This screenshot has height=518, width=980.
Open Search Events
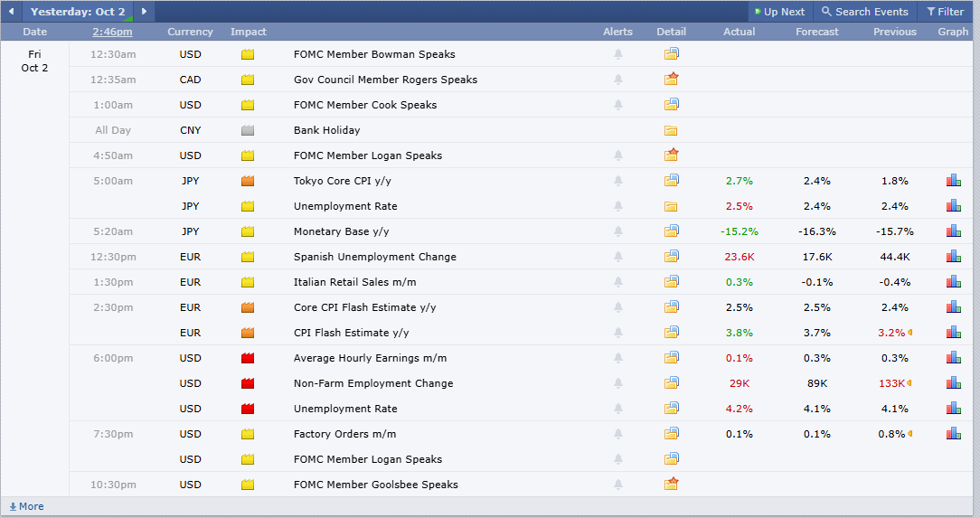pos(864,11)
